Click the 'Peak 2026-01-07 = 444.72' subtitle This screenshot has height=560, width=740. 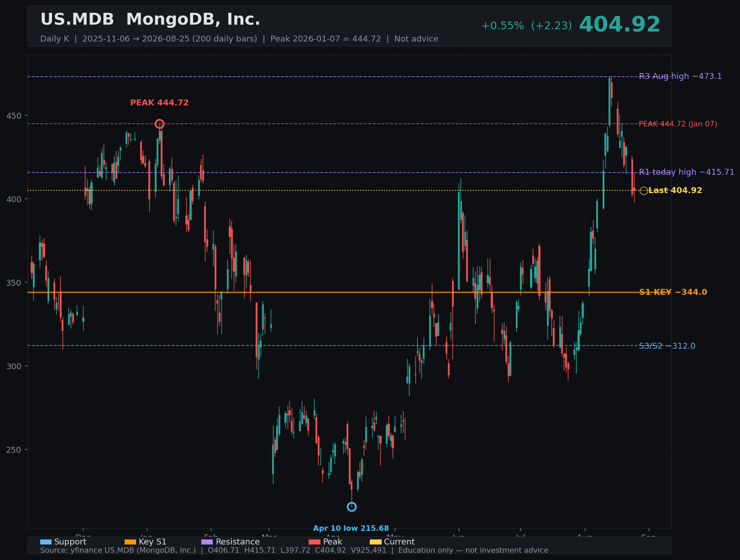[x=325, y=39]
